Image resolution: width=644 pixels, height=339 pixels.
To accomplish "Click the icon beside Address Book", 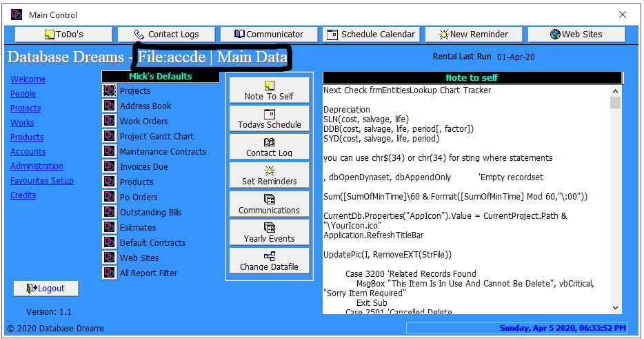I will point(109,106).
